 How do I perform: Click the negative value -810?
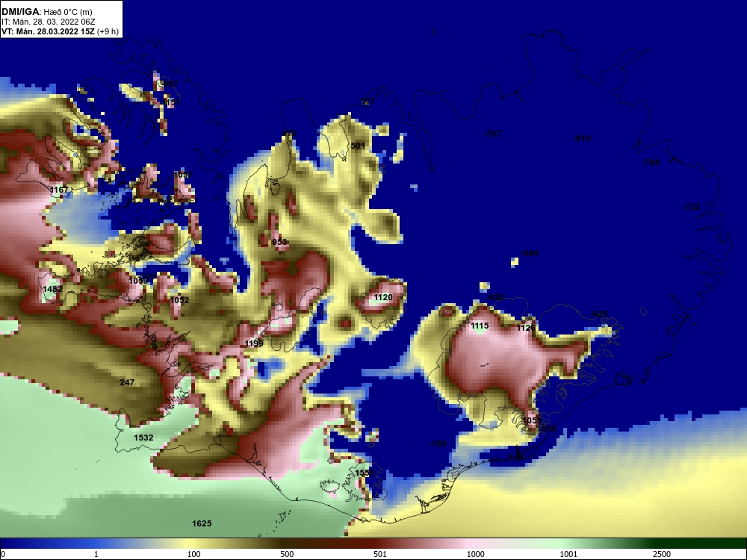[x=582, y=138]
